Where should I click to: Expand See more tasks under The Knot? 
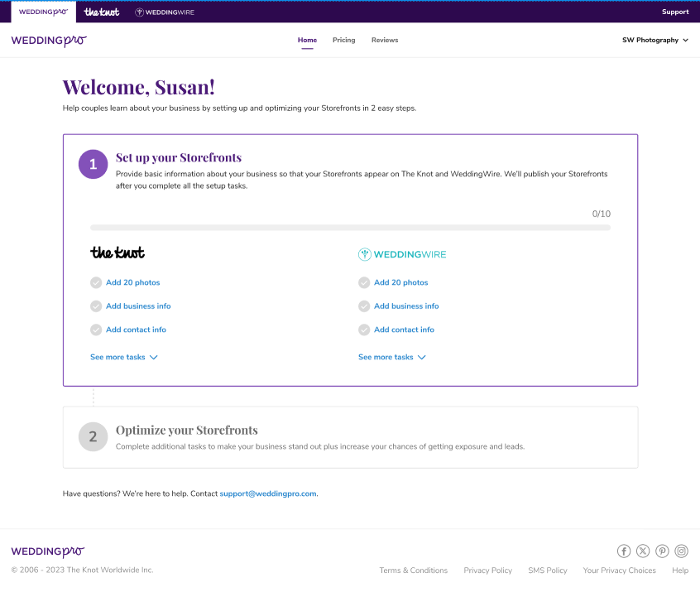[x=123, y=357]
